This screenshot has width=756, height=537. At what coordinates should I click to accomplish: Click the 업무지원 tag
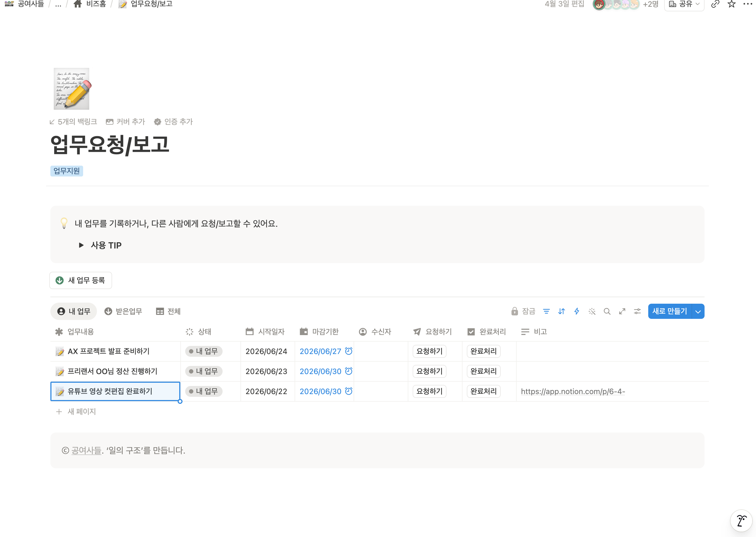[x=67, y=171]
